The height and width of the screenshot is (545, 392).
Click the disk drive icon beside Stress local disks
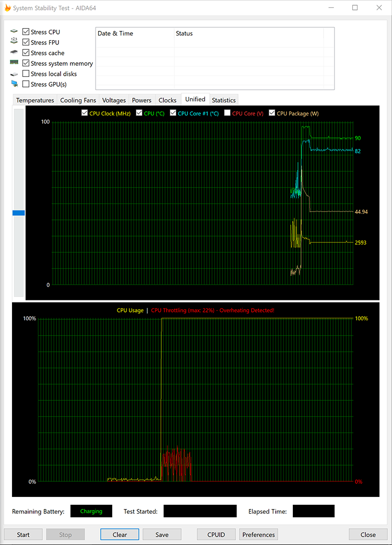point(14,74)
